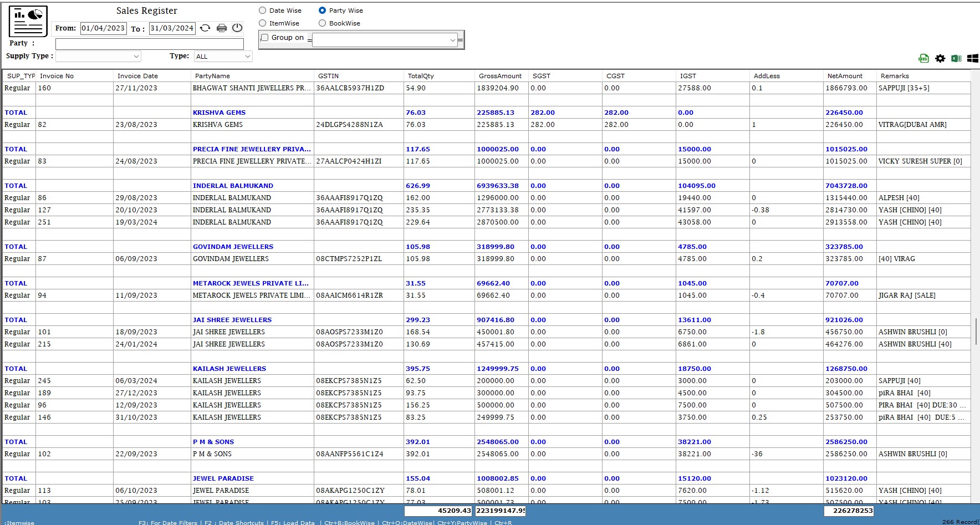Choose the ItemWise view option

pyautogui.click(x=263, y=23)
